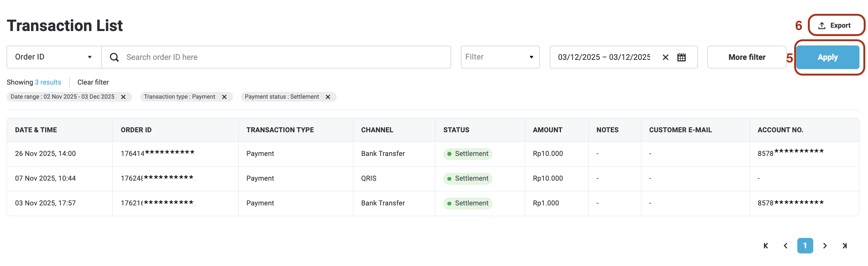Viewport: 868px width, 266px height.
Task: Click the search magnifier icon
Action: pyautogui.click(x=114, y=57)
